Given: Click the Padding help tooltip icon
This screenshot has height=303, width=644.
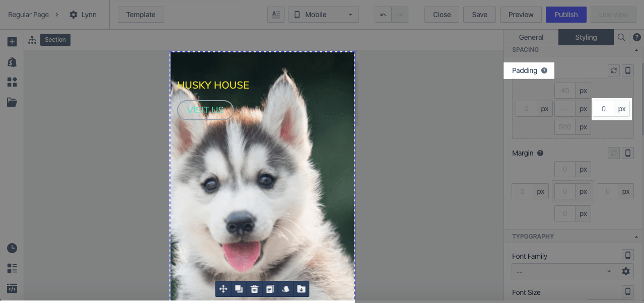Looking at the screenshot, I should pyautogui.click(x=544, y=70).
